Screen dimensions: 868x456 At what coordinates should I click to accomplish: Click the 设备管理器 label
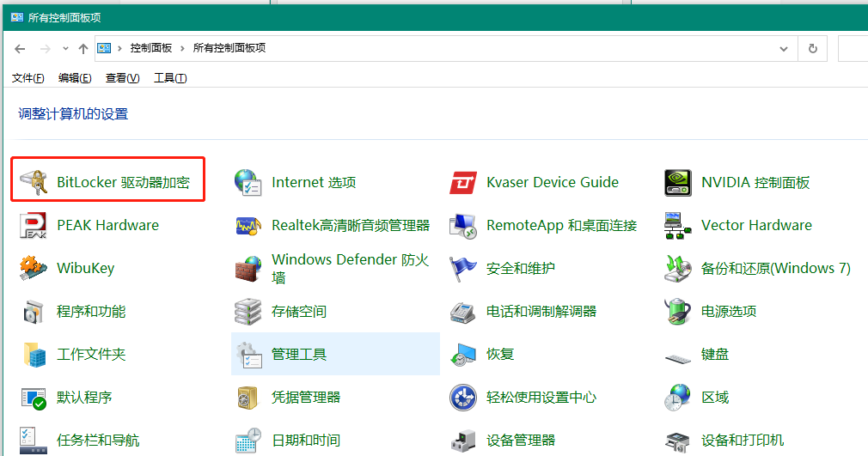pyautogui.click(x=521, y=441)
